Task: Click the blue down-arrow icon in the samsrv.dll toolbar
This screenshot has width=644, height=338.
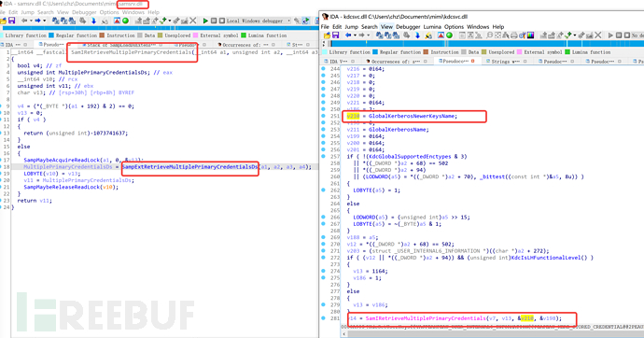Action: [93, 21]
